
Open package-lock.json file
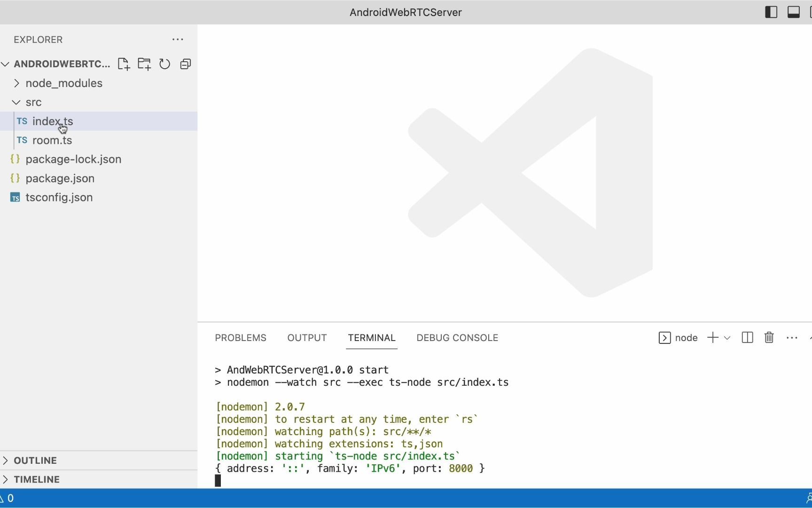[99, 159]
